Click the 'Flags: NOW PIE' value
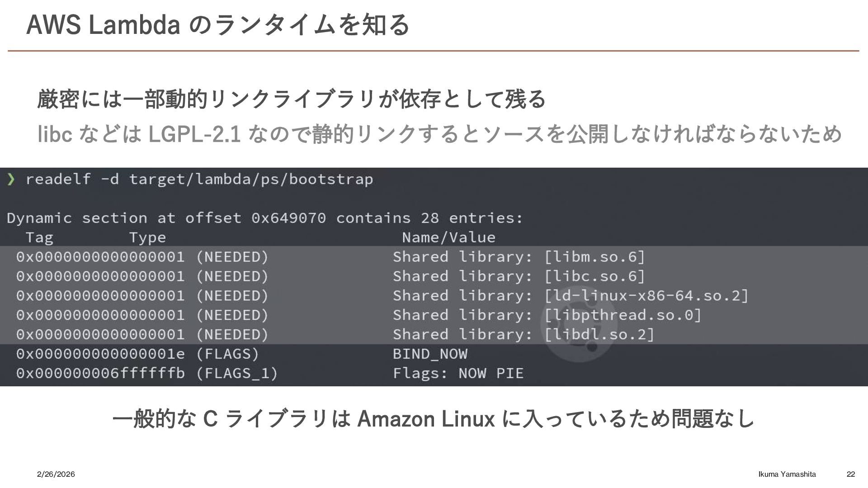This screenshot has height=488, width=868. pyautogui.click(x=458, y=374)
